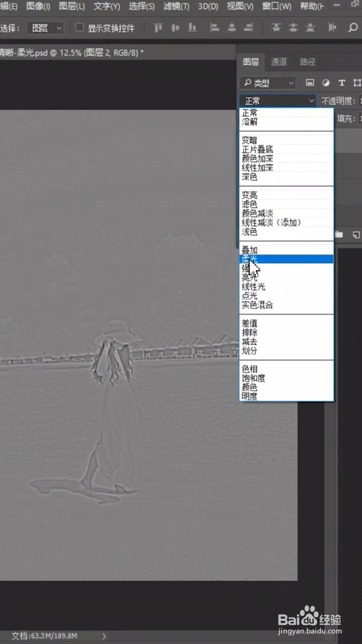This screenshot has width=362, height=644.
Task: Choose 减去 blend mode
Action: [x=286, y=342]
